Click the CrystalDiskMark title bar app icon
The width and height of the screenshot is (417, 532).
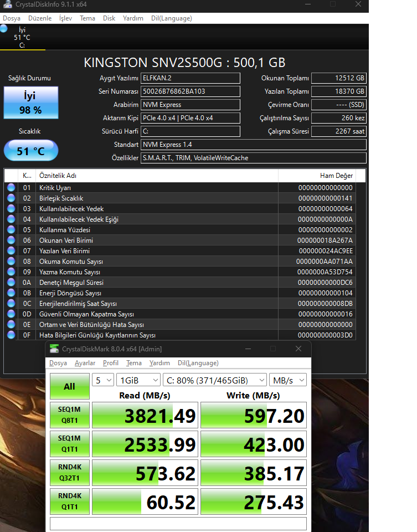[54, 349]
